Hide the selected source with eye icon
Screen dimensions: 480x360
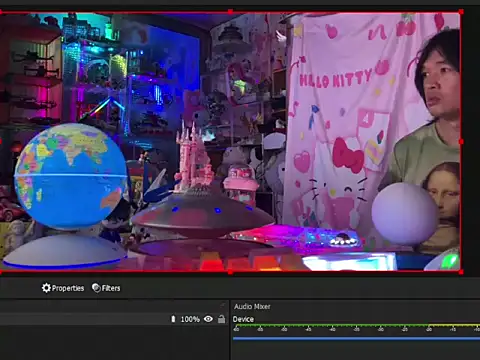[x=208, y=319]
